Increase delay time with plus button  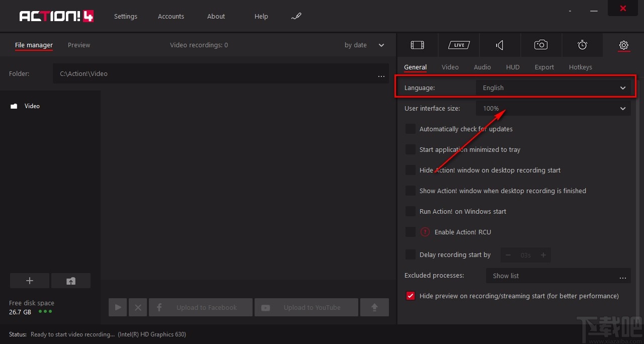[543, 255]
